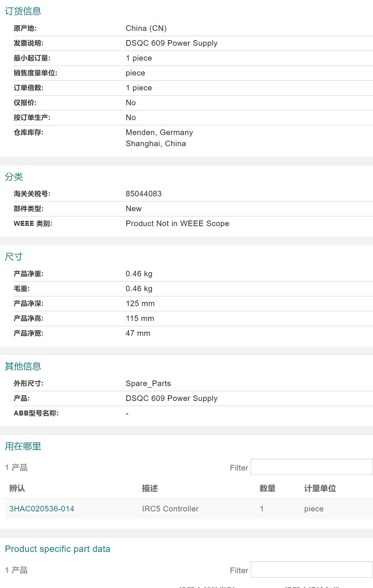Toggle the 用在哪里 section heading
The height and width of the screenshot is (588, 373).
(x=23, y=446)
